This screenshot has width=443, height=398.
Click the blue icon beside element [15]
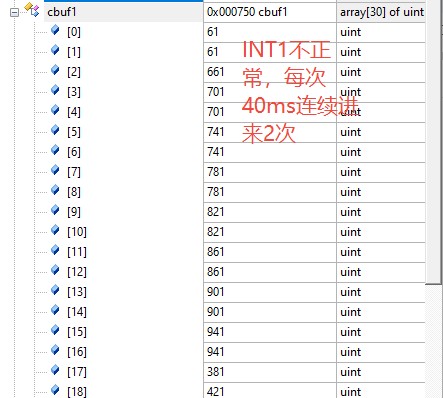(x=55, y=330)
